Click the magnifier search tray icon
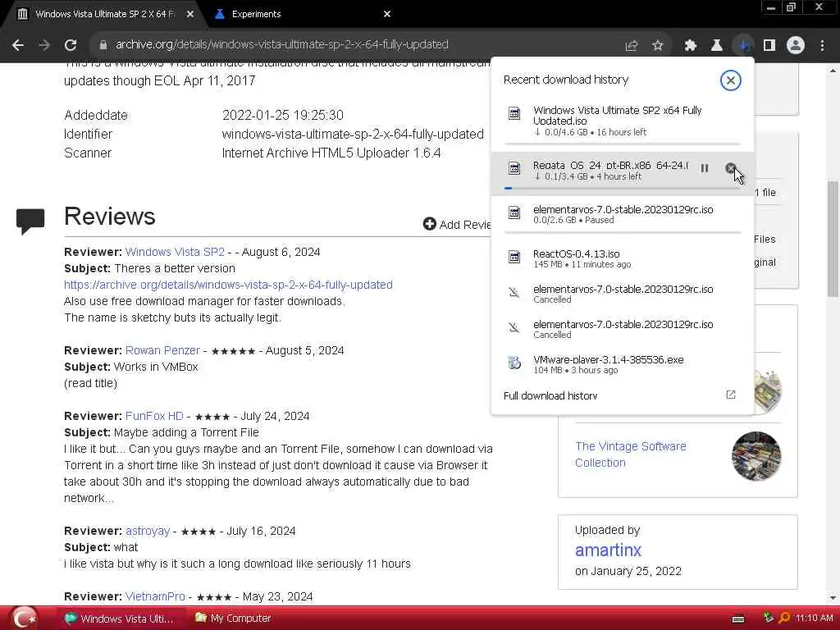840x630 pixels. 784,619
